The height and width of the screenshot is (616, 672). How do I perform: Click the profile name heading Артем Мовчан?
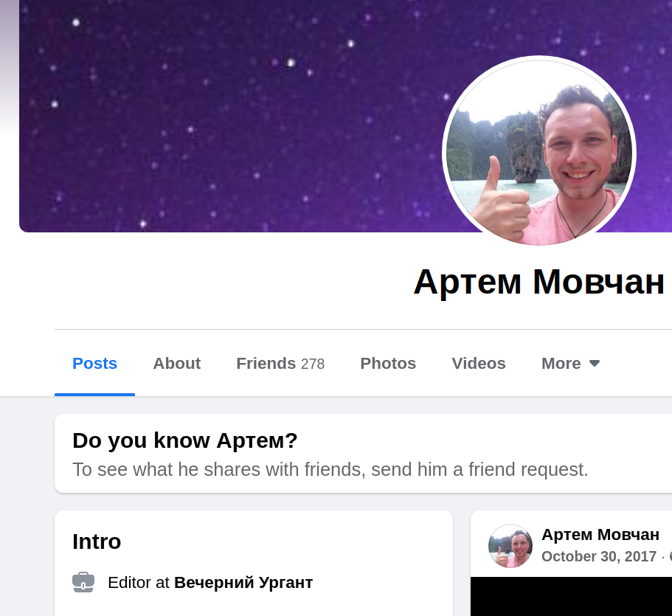tap(538, 283)
